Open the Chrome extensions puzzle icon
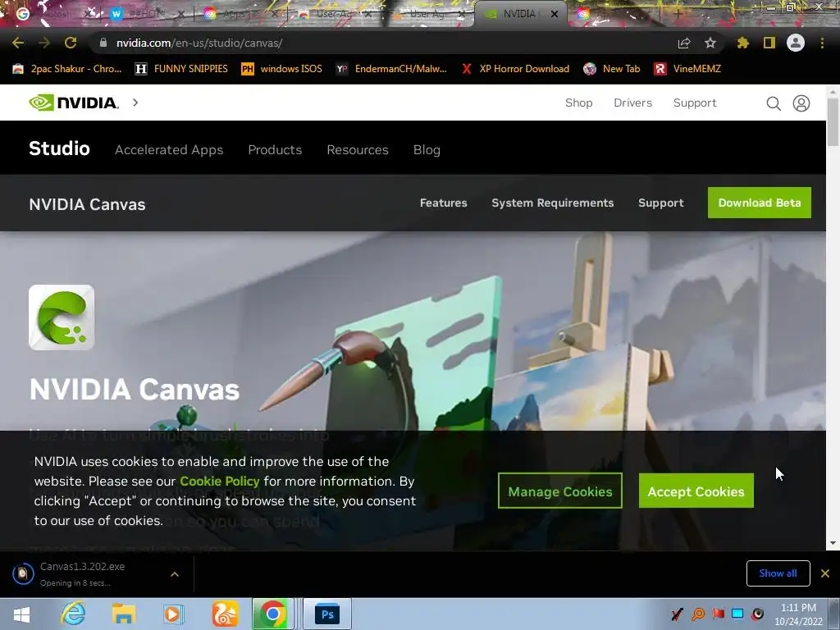This screenshot has height=630, width=840. click(x=742, y=43)
